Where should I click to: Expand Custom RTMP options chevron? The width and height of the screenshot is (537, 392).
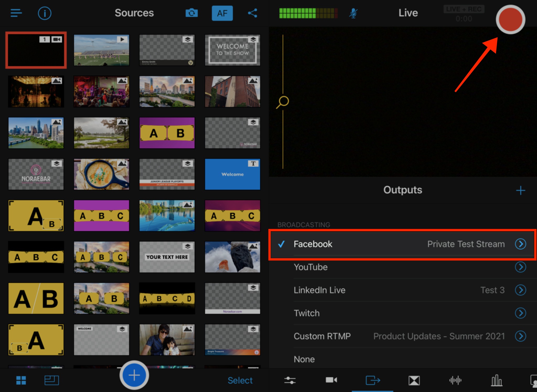520,336
